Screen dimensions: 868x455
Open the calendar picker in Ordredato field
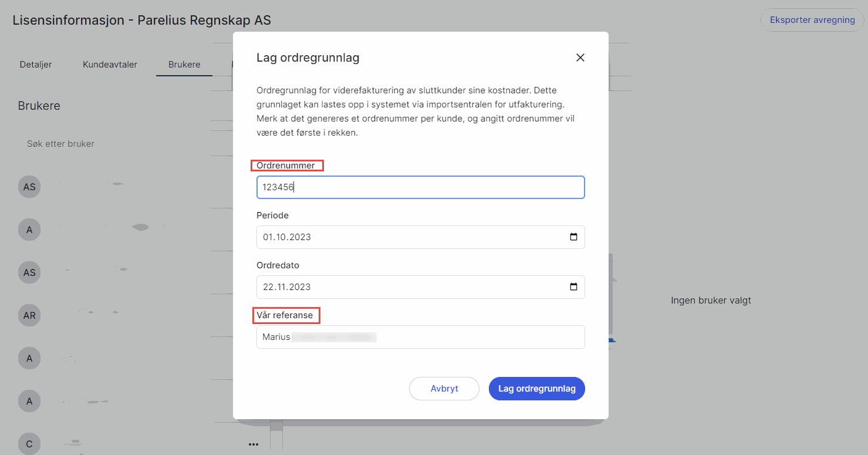573,287
